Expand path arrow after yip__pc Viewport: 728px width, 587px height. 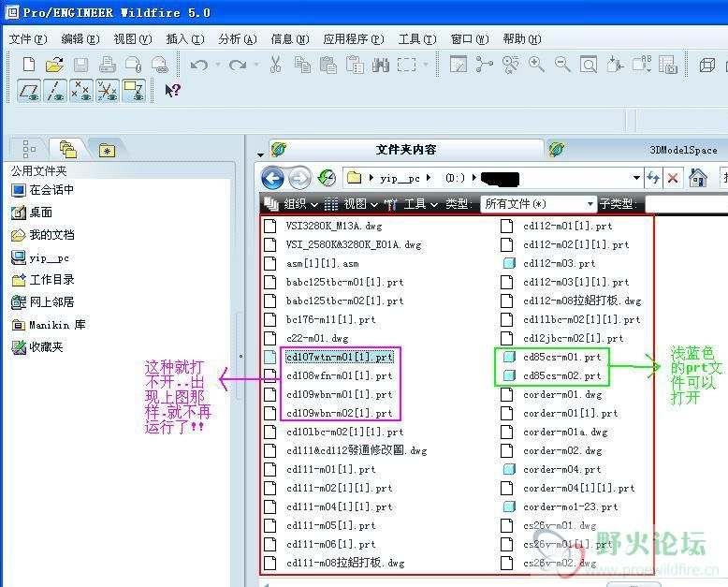click(x=429, y=178)
